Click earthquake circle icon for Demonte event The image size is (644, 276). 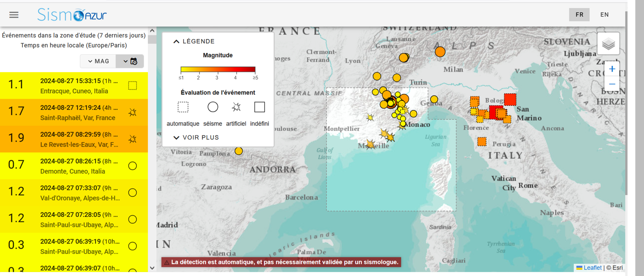(x=132, y=166)
